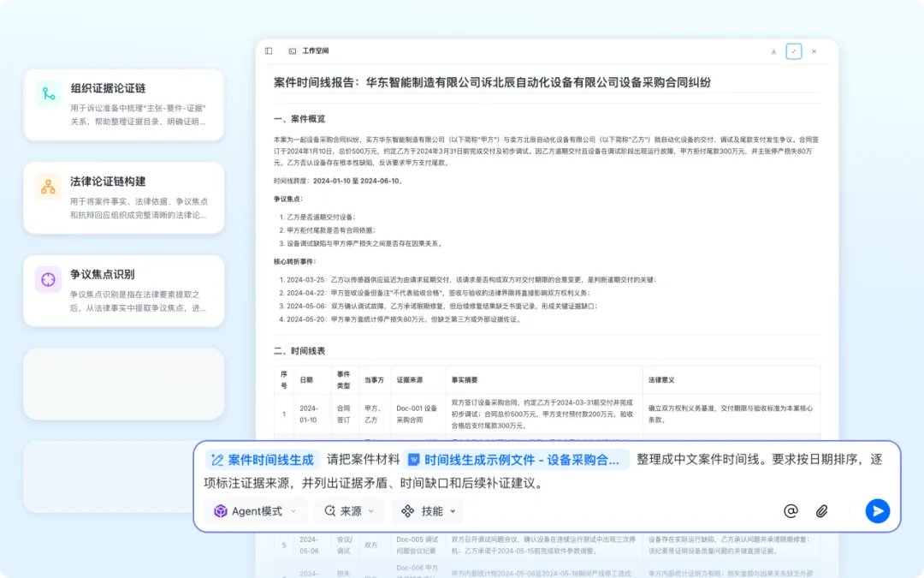
Task: Open the 法律论证链构建 skill card
Action: pyautogui.click(x=124, y=198)
